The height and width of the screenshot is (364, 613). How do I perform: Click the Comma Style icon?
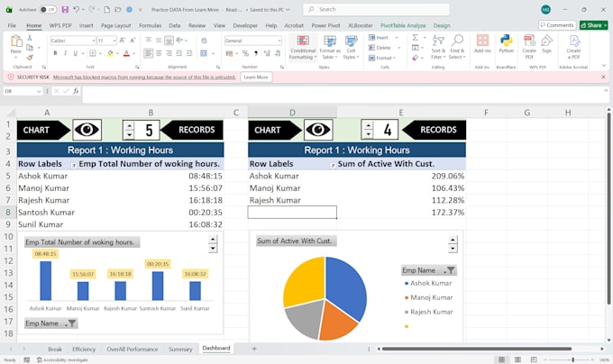[x=256, y=53]
